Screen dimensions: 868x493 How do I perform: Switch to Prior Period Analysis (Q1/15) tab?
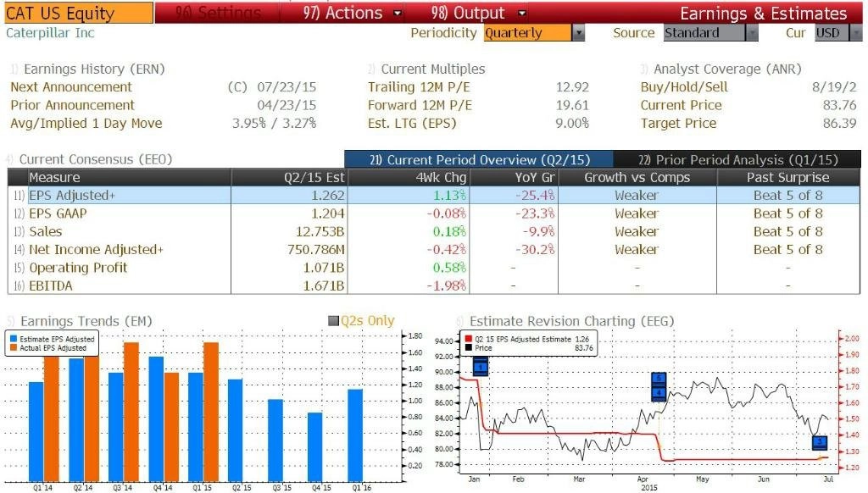[737, 159]
